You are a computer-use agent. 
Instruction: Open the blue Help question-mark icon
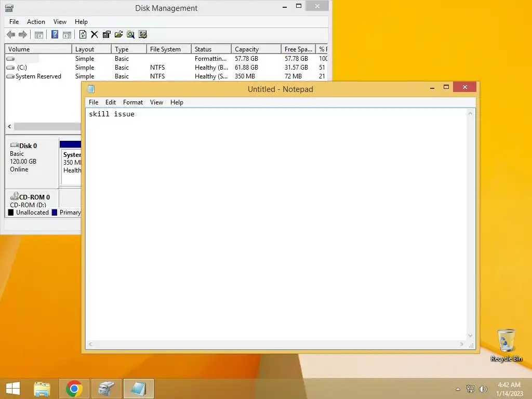pyautogui.click(x=55, y=34)
